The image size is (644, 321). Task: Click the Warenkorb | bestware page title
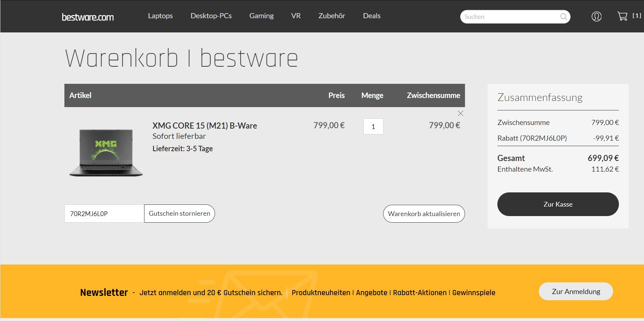182,59
